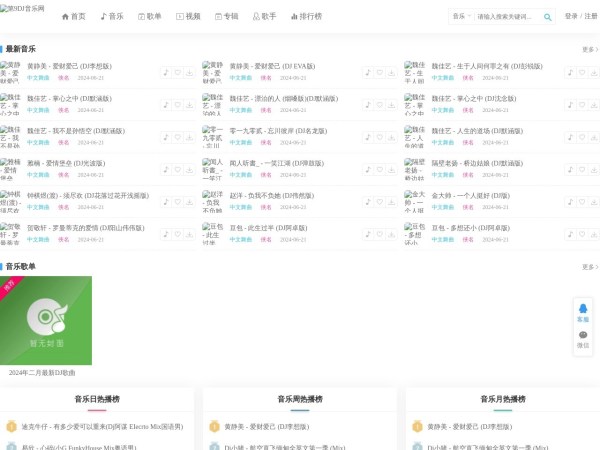Expand 更多 for the 最新音乐 section
This screenshot has height=450, width=600.
589,49
